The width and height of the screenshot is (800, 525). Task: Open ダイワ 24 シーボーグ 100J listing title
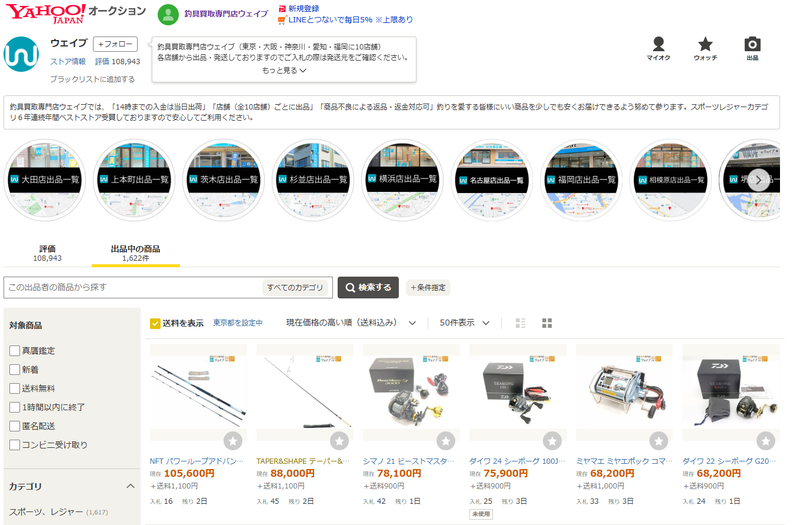pos(517,461)
